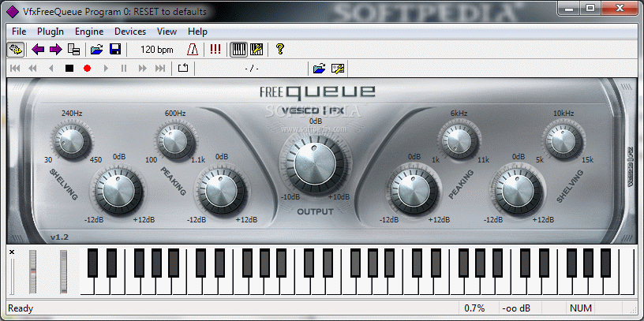Toggle the keyboard bar display icon
The height and width of the screenshot is (321, 644).
[x=238, y=50]
